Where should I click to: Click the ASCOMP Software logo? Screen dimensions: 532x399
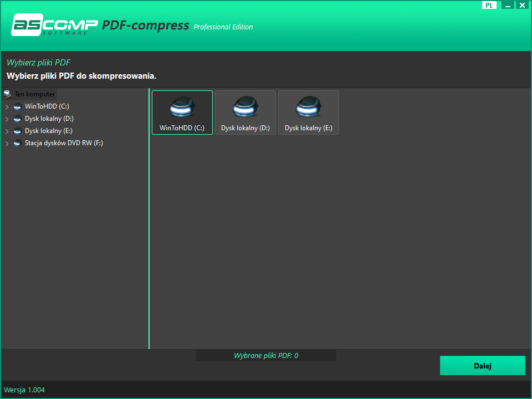(54, 24)
